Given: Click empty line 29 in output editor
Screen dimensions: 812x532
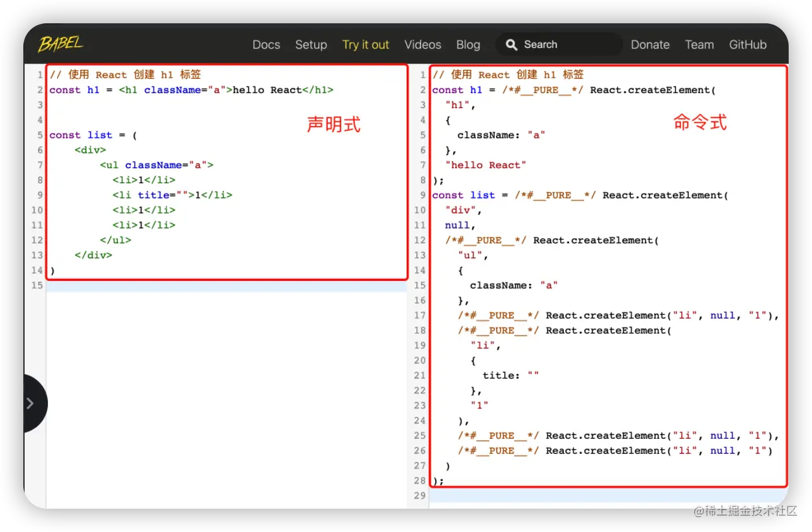Looking at the screenshot, I should coord(609,496).
